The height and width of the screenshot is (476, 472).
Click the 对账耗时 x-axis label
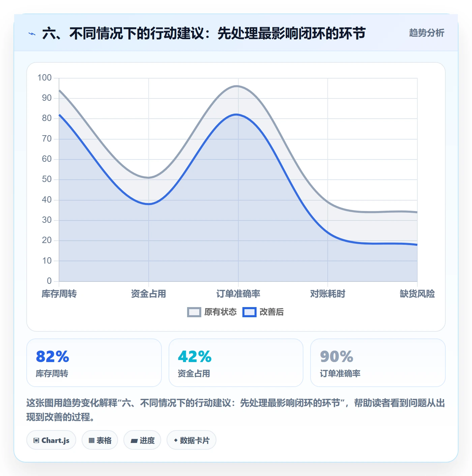pyautogui.click(x=328, y=294)
